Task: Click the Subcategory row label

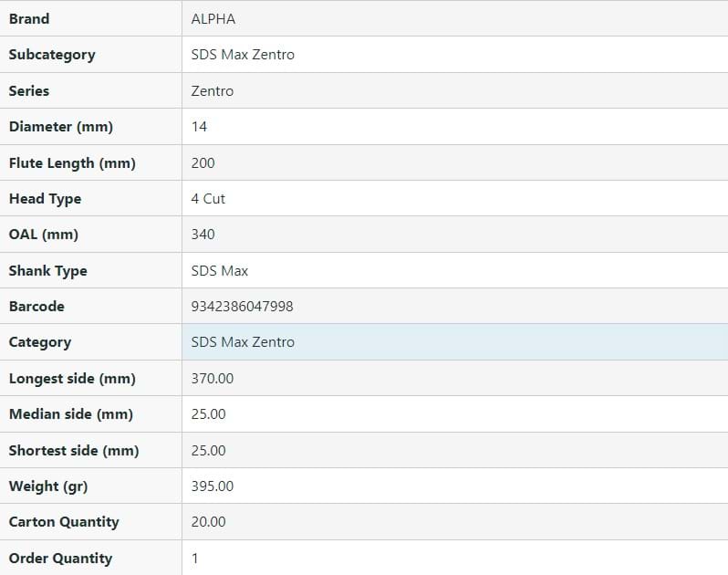Action: [52, 55]
